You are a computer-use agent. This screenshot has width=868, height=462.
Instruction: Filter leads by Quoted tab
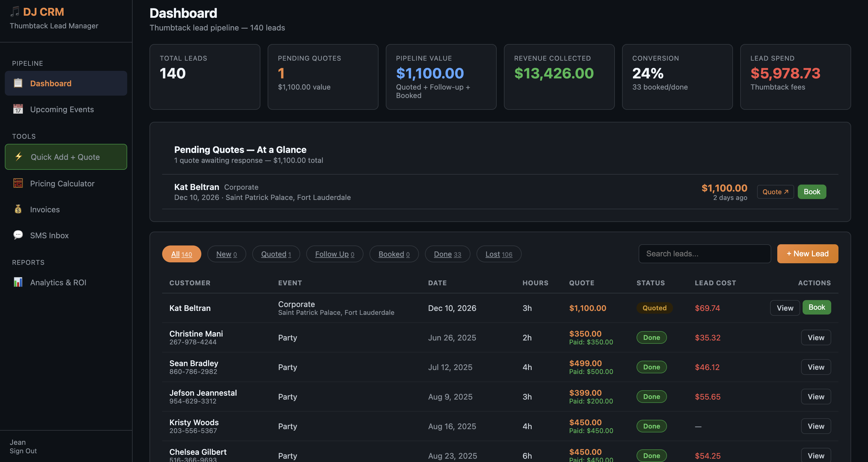point(276,254)
